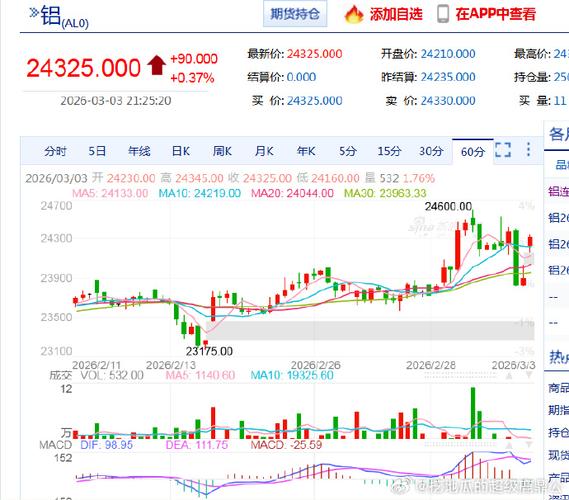Click the phone icon beside 在APP中查看
This screenshot has height=500, width=569.
click(443, 14)
